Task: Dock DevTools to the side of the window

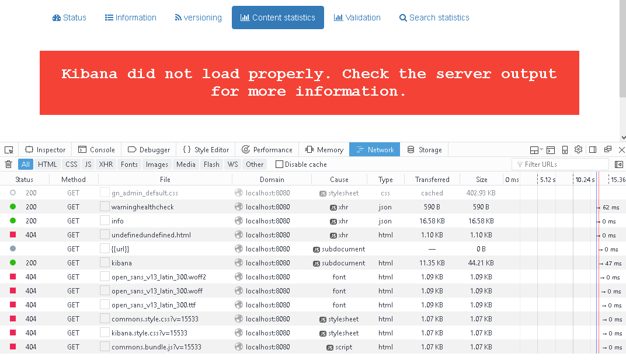Action: [x=593, y=149]
